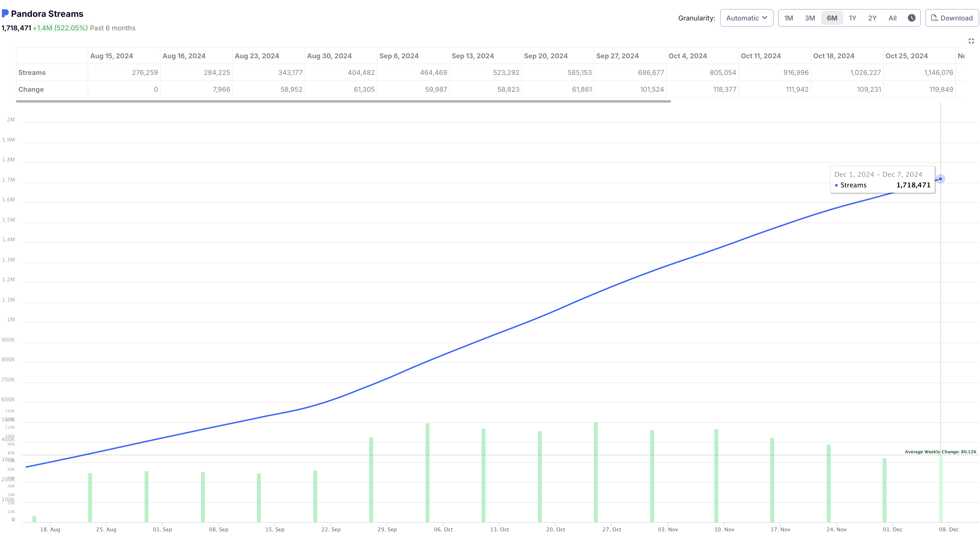Click the streams value 1,146,076
Viewport: 980px width, 540px height.
tap(939, 73)
